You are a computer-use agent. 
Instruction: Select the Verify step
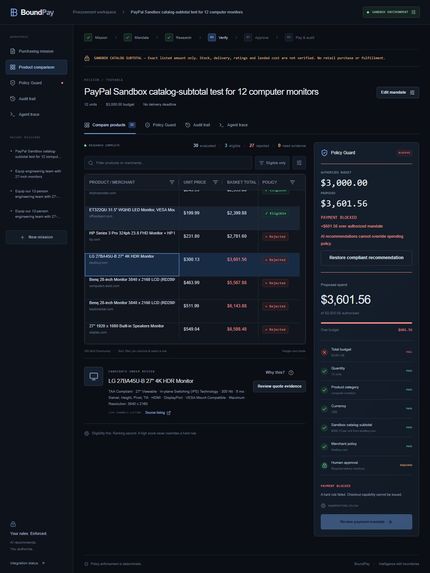point(218,37)
